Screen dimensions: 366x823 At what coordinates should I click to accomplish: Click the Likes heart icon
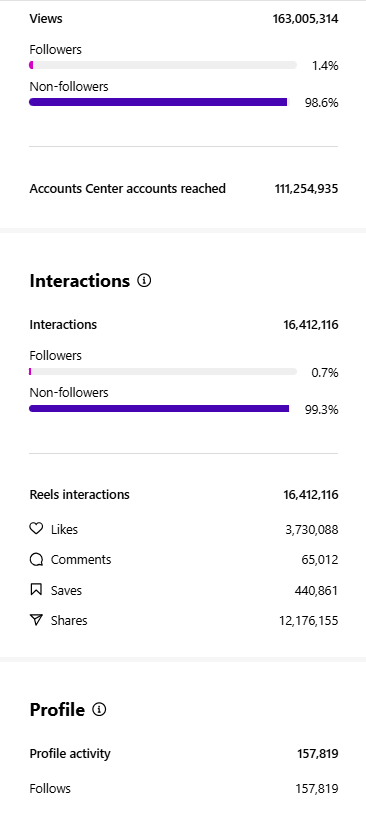36,529
